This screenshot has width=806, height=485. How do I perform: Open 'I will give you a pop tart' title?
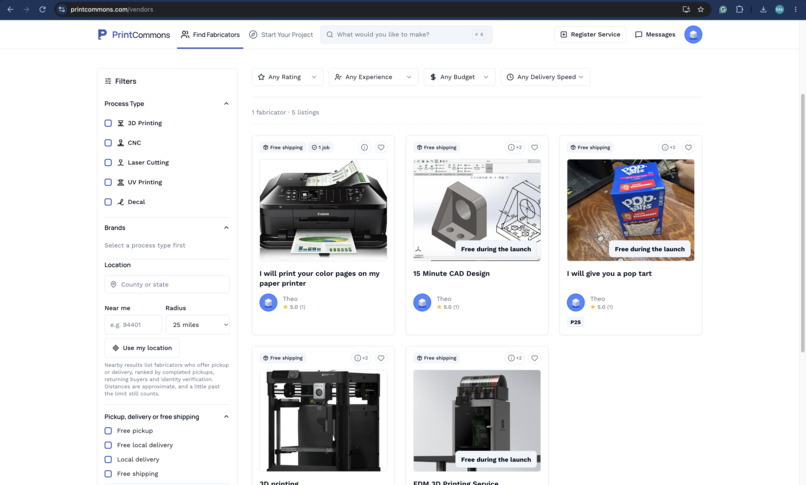click(x=609, y=273)
